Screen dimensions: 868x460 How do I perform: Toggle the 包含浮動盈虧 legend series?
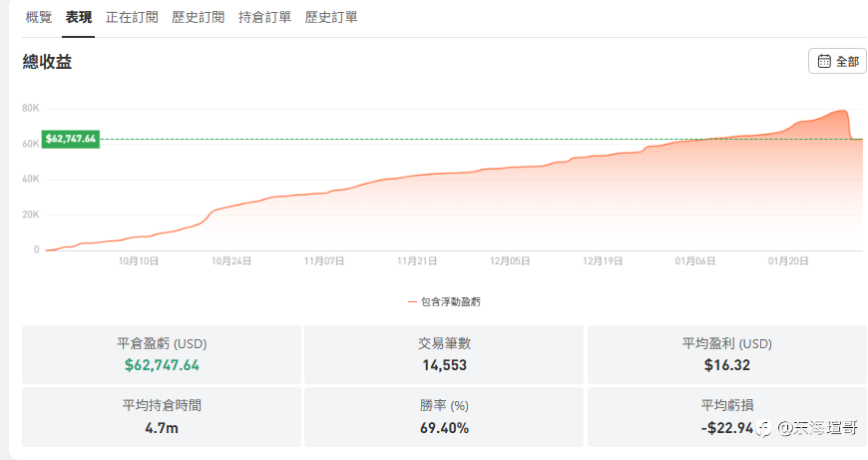pos(445,301)
